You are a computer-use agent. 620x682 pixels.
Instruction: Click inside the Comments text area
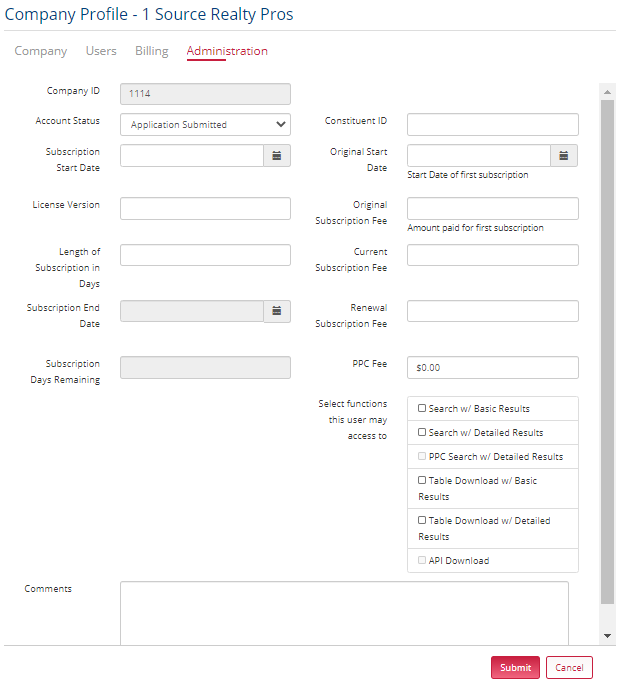[x=344, y=613]
